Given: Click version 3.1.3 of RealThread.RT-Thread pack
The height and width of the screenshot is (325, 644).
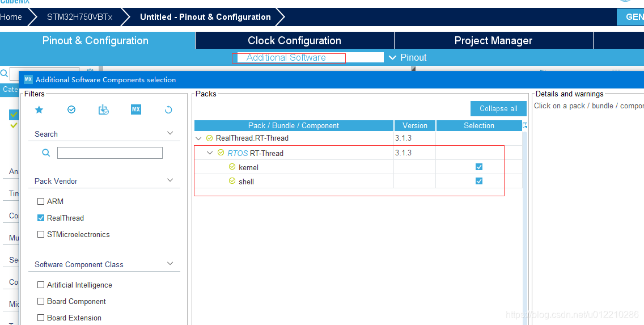Looking at the screenshot, I should coord(403,138).
